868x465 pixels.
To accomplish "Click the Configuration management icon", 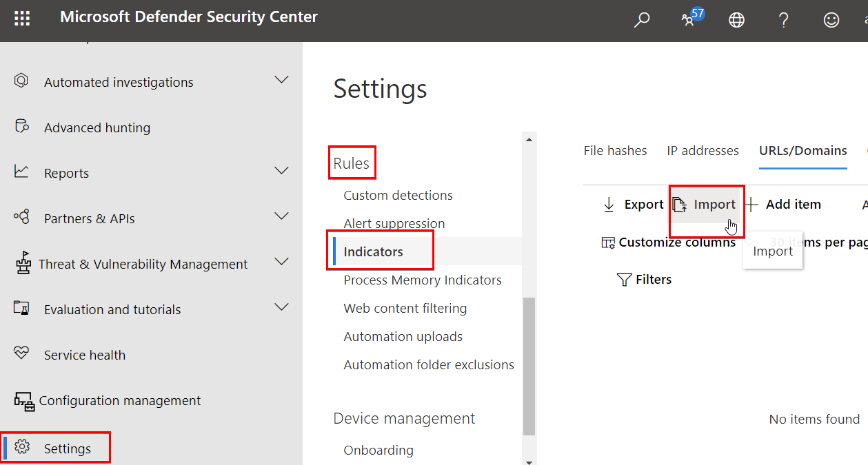I will coord(24,401).
